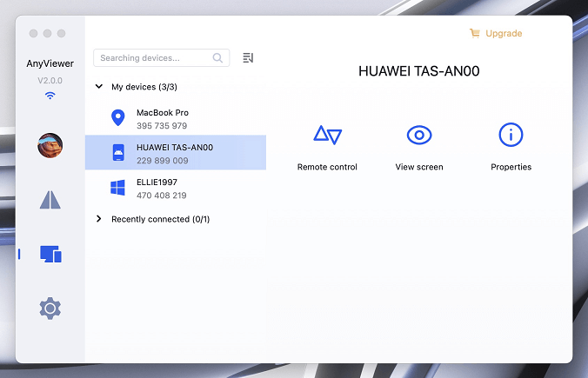Screen dimensions: 588x378
Task: Minimize window with the middle traffic-light button
Action: (x=47, y=33)
